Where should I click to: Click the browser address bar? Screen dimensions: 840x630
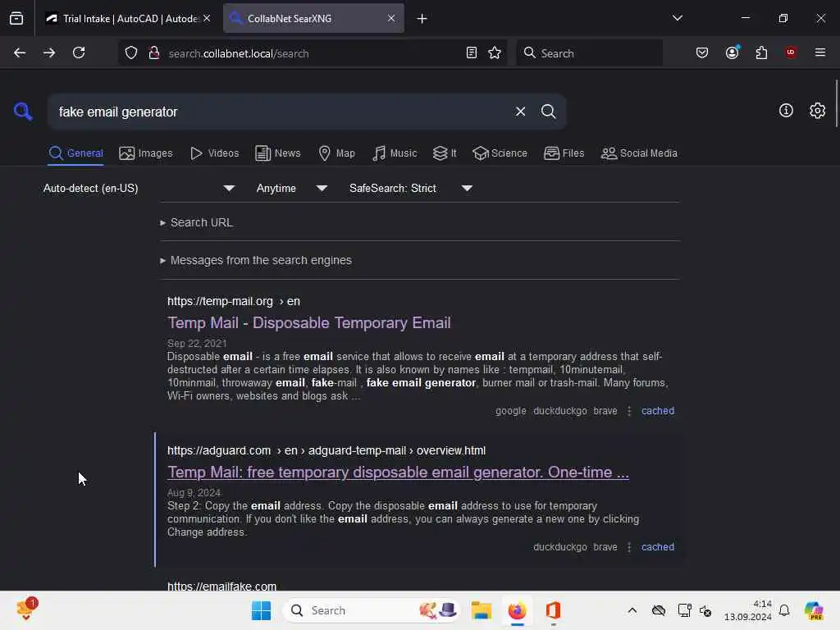(311, 53)
